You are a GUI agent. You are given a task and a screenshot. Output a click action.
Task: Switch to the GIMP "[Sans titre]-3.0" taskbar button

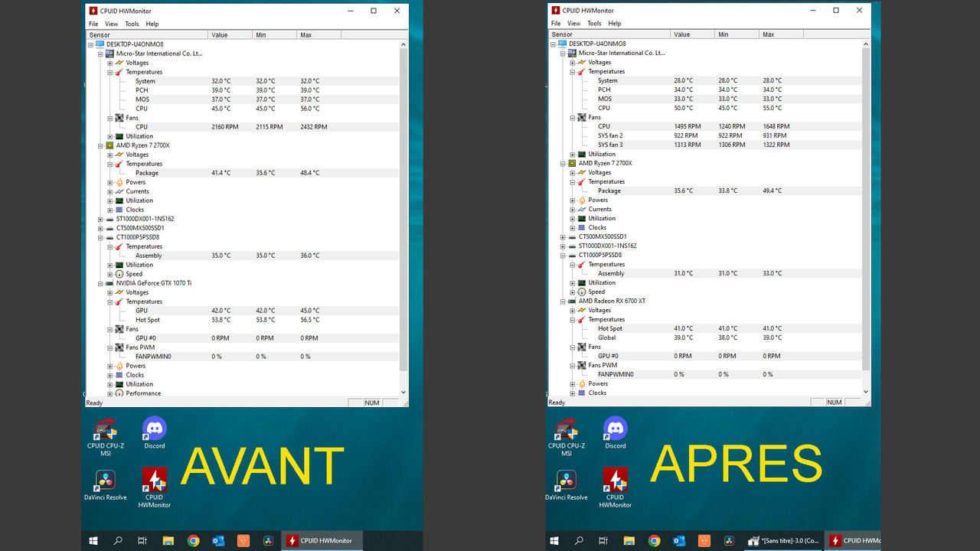[783, 541]
